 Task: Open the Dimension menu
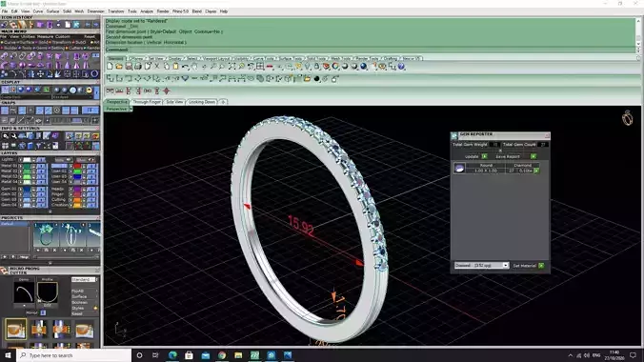click(95, 11)
